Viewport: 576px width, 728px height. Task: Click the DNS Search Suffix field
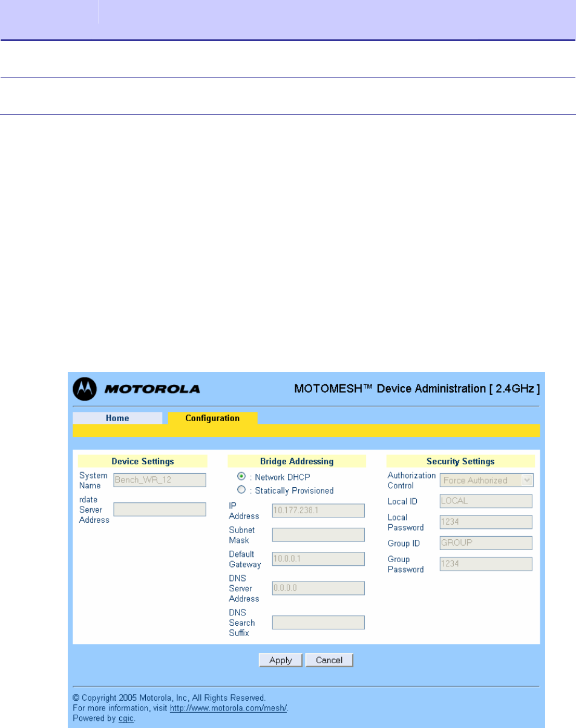pos(318,623)
